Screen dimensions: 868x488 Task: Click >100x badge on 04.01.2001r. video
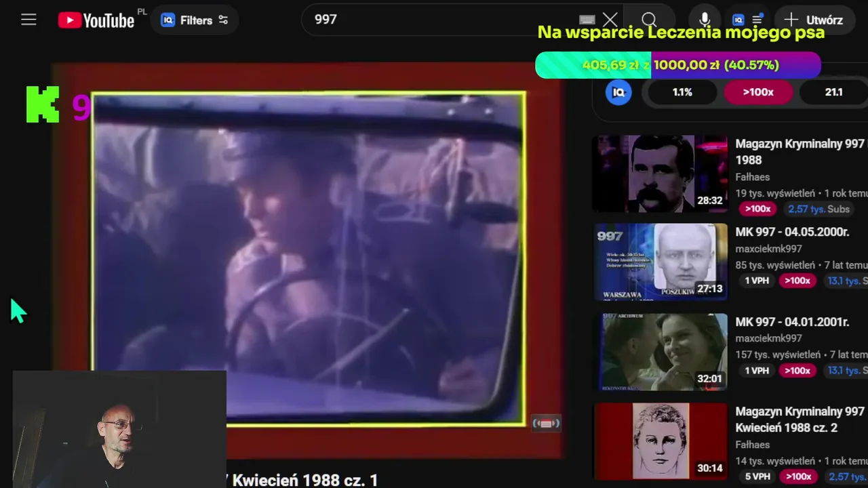(797, 371)
